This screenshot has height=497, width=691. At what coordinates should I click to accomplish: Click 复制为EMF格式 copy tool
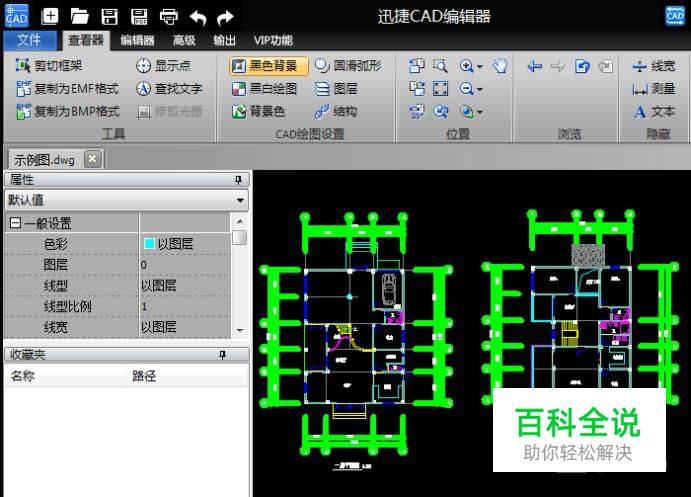pos(67,89)
